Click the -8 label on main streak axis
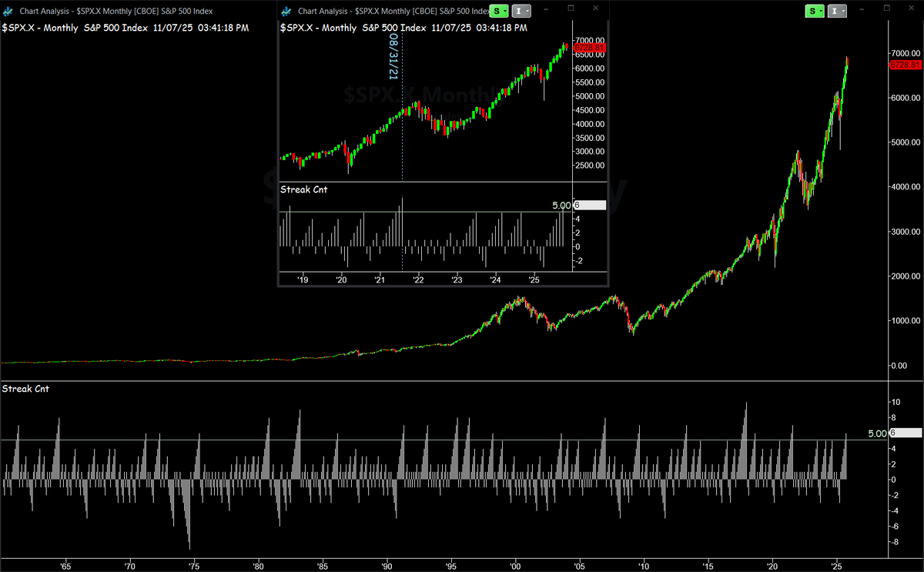Viewport: 924px width, 572px height. point(896,542)
